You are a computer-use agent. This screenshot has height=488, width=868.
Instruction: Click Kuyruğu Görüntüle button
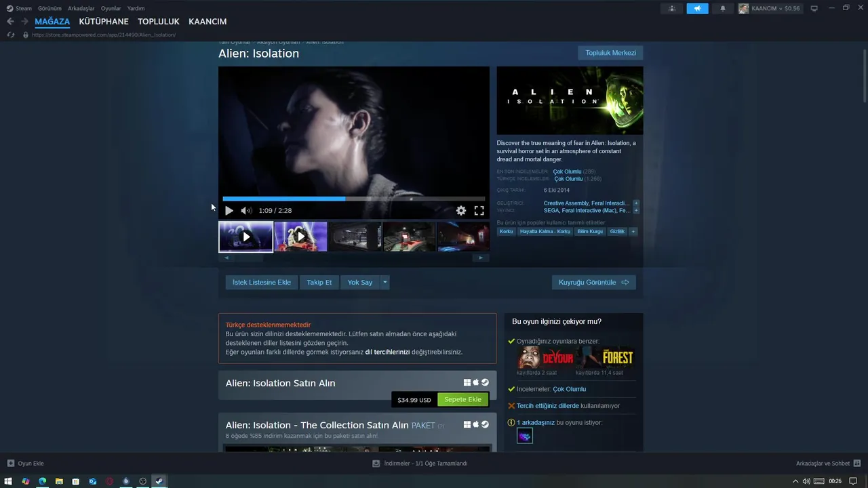click(x=594, y=283)
